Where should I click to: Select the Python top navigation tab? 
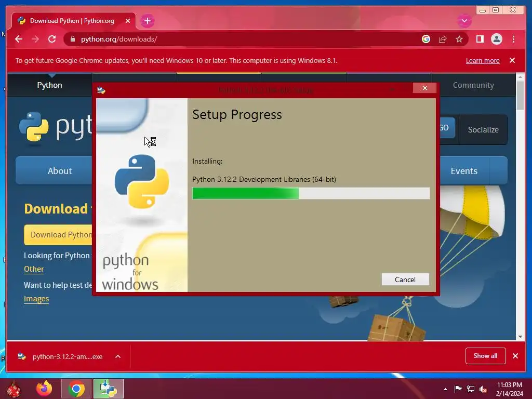(49, 85)
